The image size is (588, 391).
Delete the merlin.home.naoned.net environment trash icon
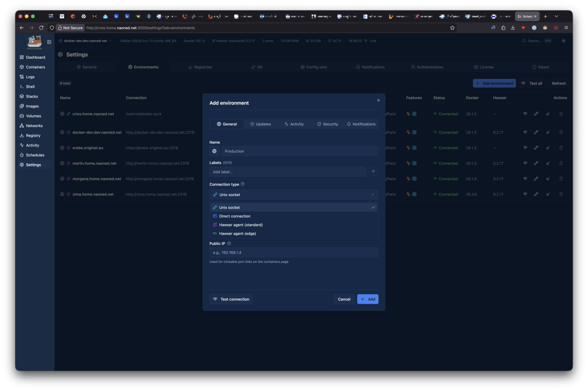(561, 163)
